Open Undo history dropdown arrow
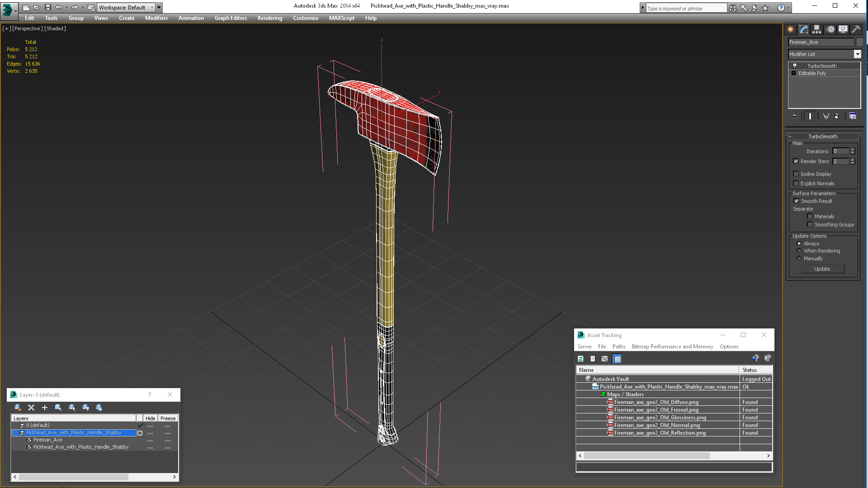 click(x=66, y=7)
